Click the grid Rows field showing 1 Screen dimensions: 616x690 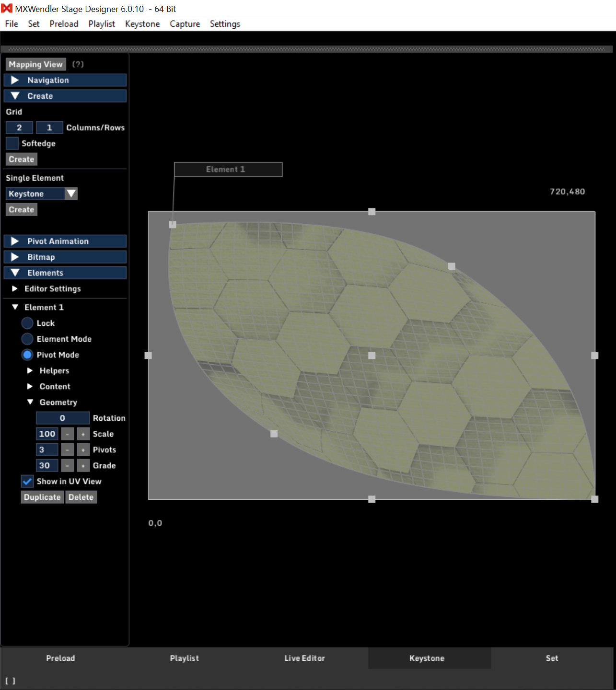(x=49, y=127)
